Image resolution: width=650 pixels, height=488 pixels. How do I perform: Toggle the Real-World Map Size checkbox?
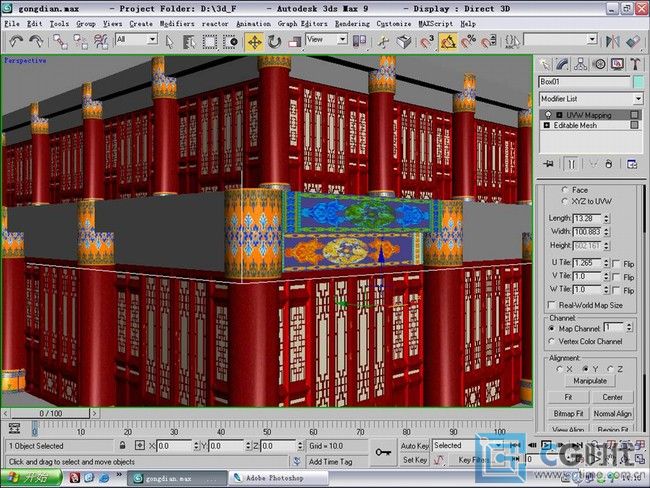[x=551, y=305]
